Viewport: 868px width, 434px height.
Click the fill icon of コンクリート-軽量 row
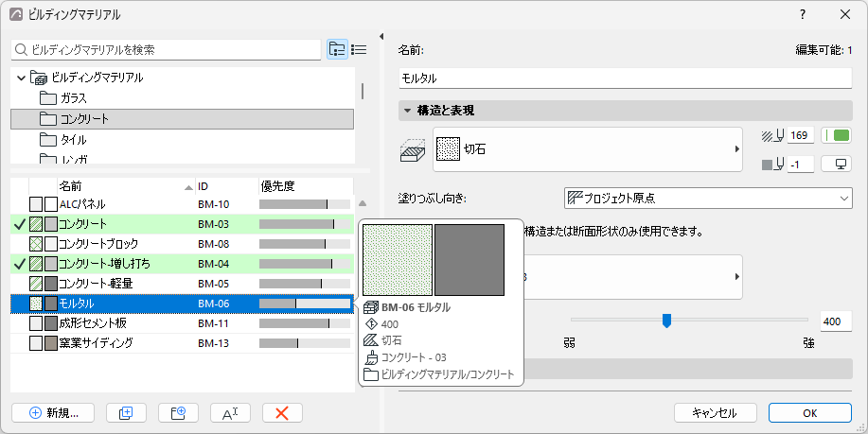pyautogui.click(x=36, y=284)
